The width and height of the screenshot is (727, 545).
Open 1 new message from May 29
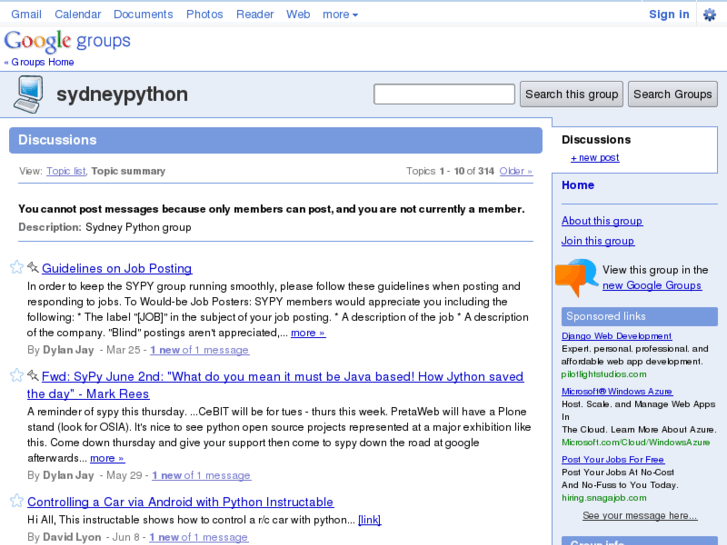pos(202,475)
